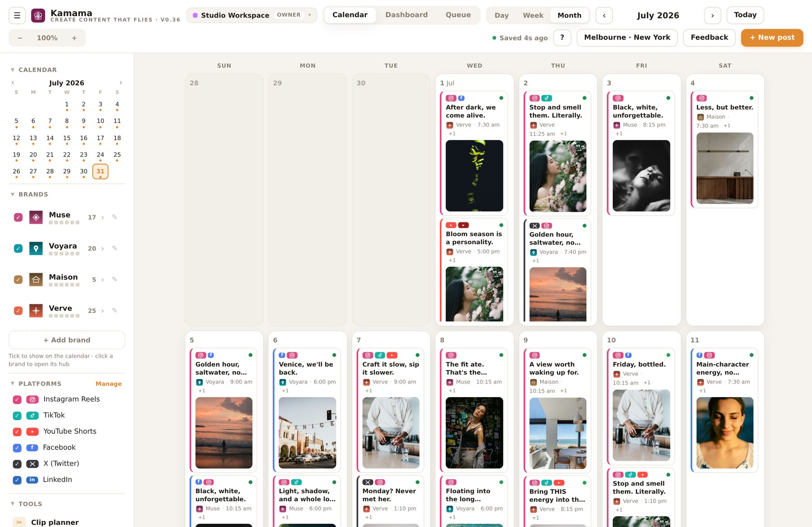The height and width of the screenshot is (527, 812).
Task: Select July 31 in mini calendar
Action: [x=100, y=171]
